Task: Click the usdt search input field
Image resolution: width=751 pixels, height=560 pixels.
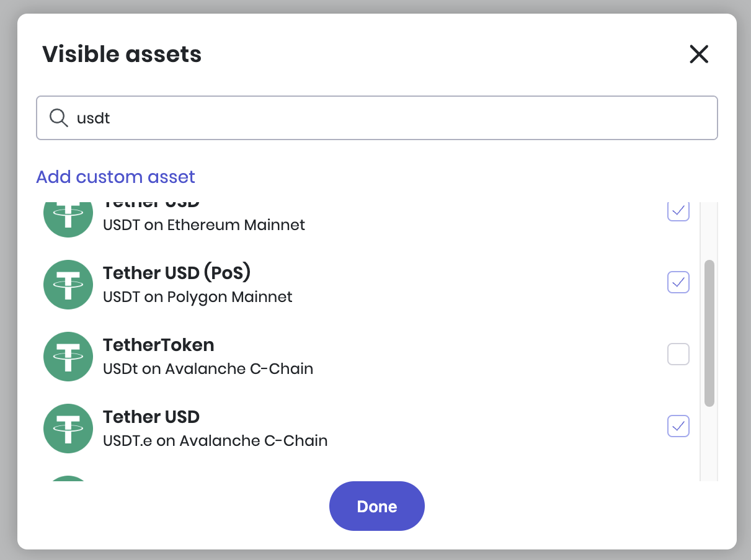Action: [376, 118]
